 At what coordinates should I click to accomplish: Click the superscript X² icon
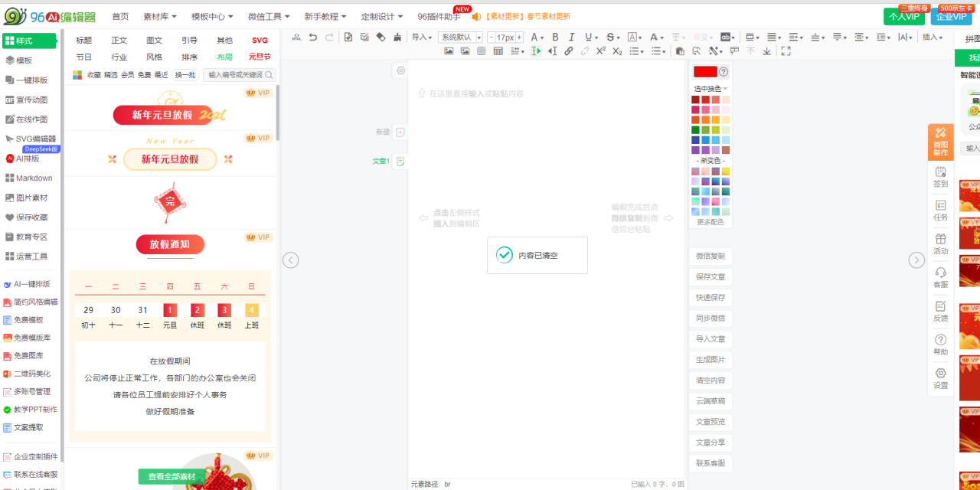coord(601,51)
